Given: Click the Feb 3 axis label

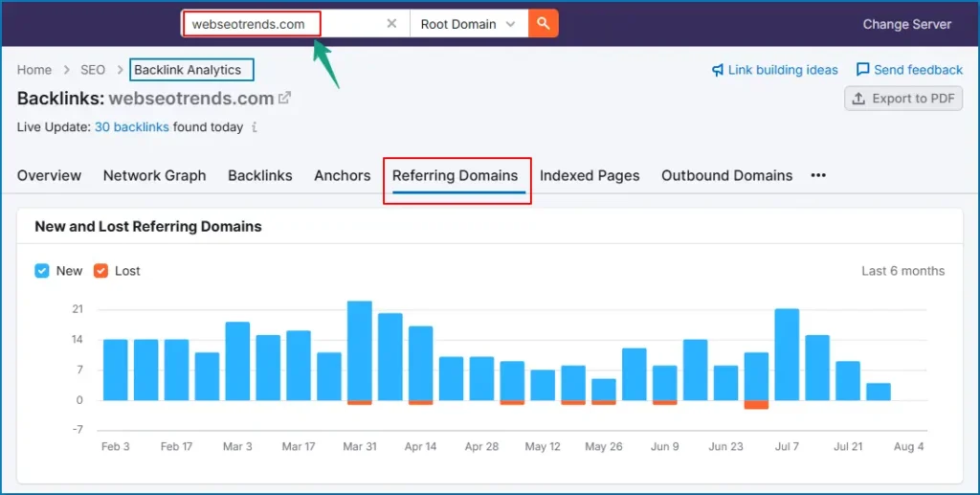Looking at the screenshot, I should (x=116, y=447).
